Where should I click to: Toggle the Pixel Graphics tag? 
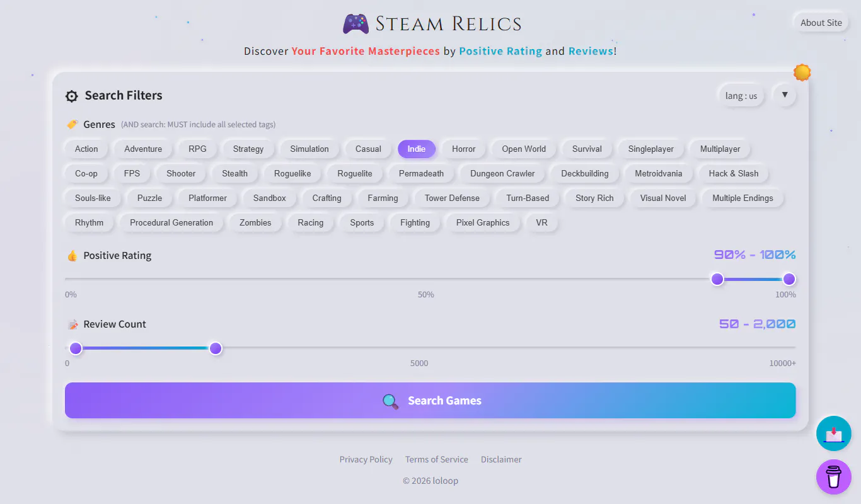pyautogui.click(x=483, y=223)
